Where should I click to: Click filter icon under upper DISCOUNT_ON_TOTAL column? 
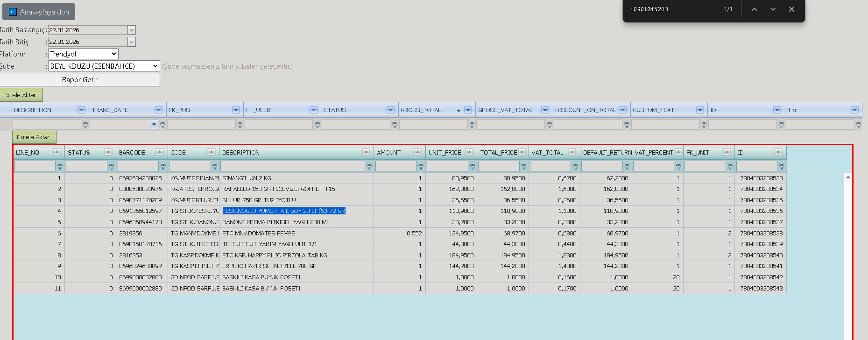(x=627, y=125)
